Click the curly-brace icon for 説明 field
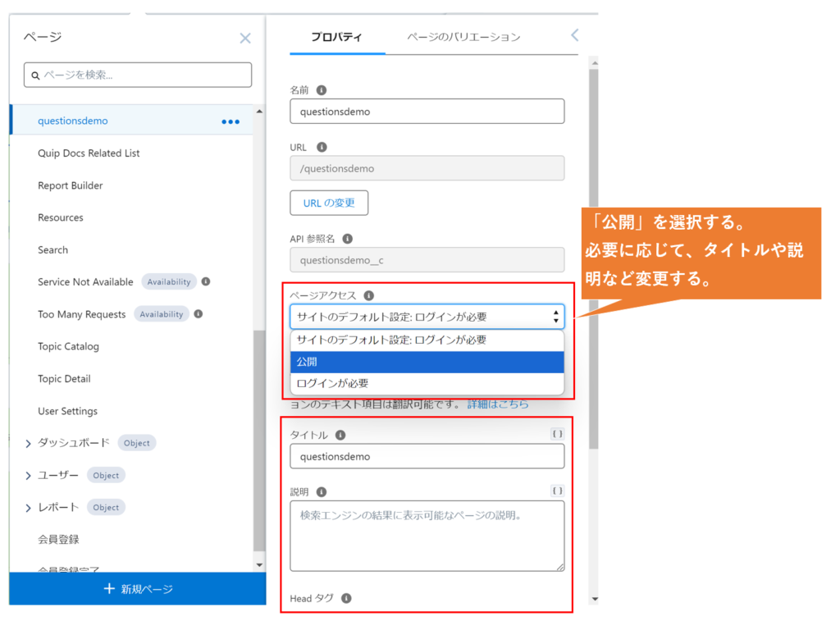Viewport: 840px width, 630px height. pyautogui.click(x=557, y=491)
